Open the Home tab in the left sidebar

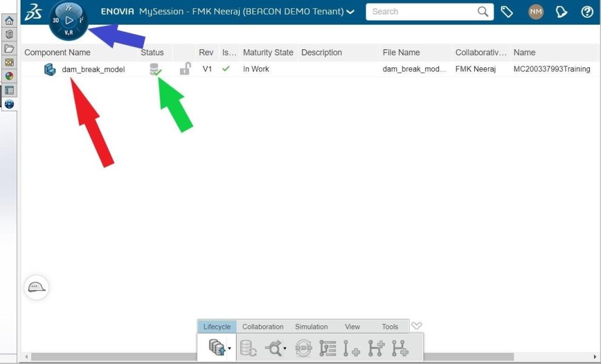(9, 21)
